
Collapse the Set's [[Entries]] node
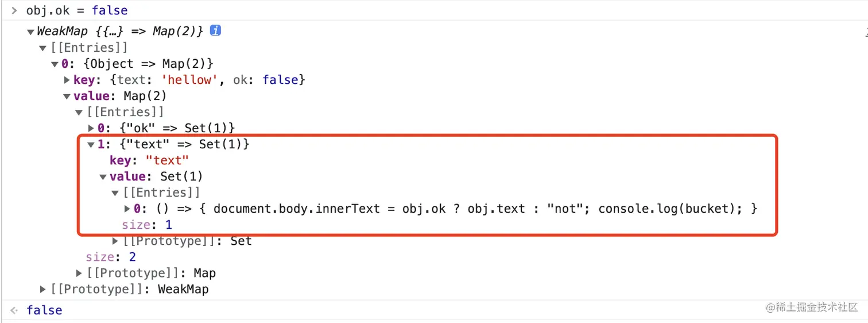pos(115,193)
